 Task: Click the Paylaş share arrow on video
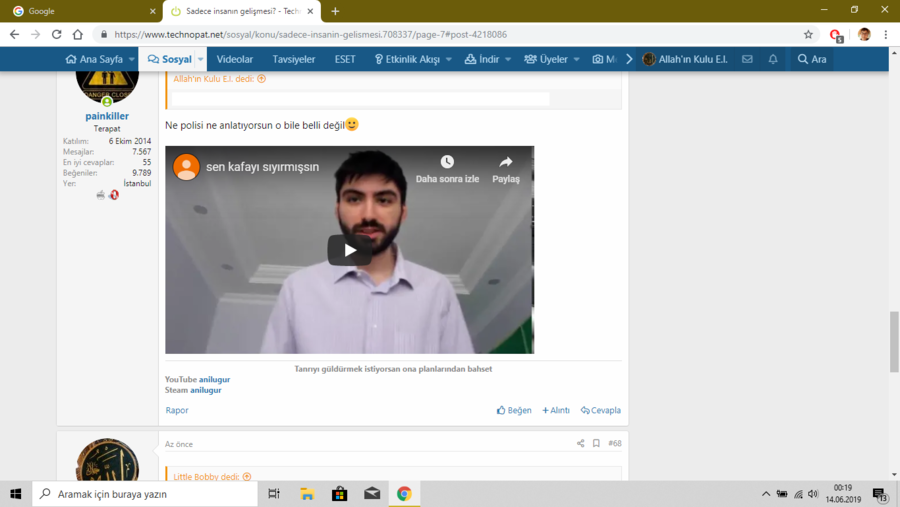[x=506, y=162]
